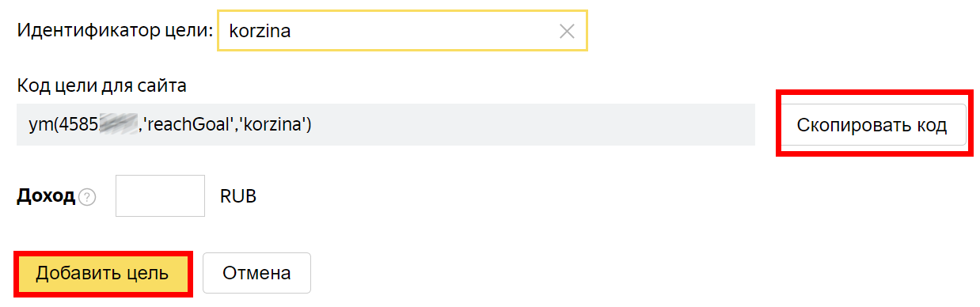Click the Код цели для сайта heading
980x307 pixels.
[101, 85]
